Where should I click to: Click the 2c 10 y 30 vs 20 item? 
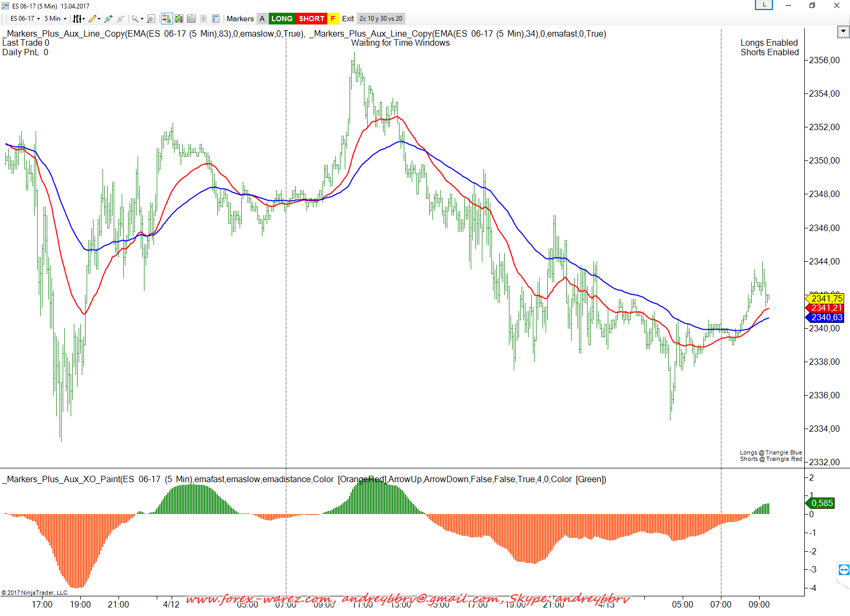click(x=381, y=19)
